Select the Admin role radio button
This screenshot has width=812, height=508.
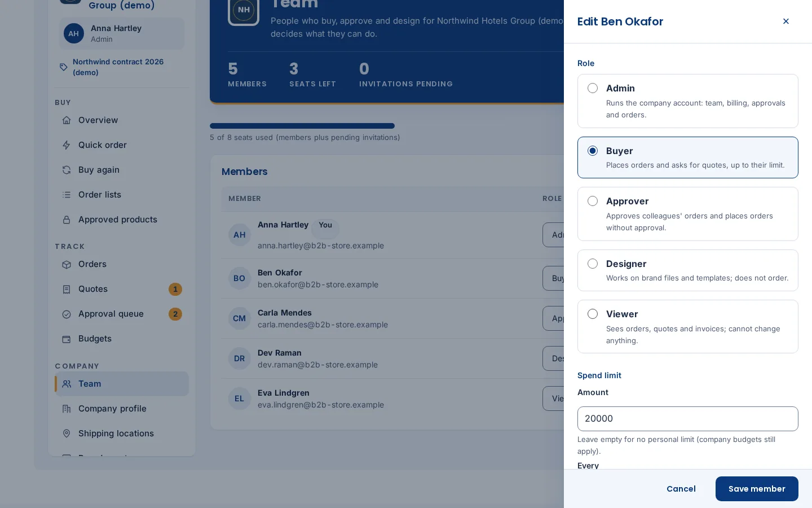point(593,88)
